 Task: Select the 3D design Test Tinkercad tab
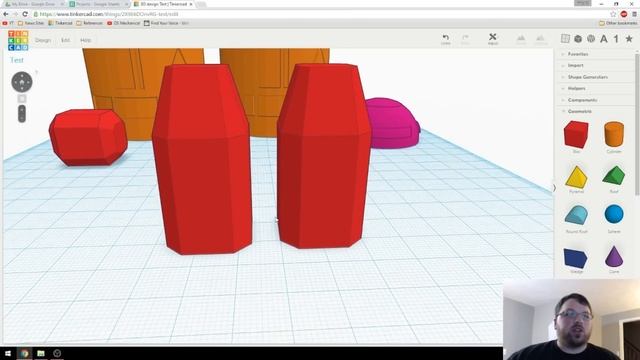click(163, 4)
